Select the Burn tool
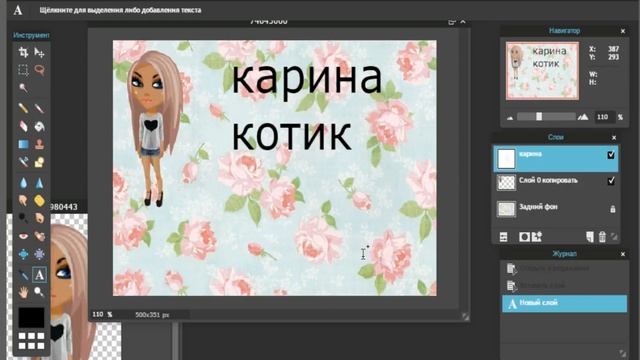 (40, 218)
